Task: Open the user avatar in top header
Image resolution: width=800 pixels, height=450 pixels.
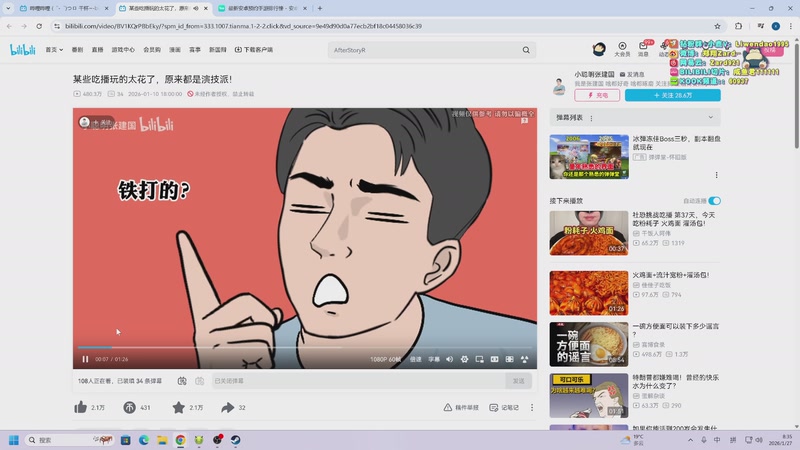Action: 599,49
